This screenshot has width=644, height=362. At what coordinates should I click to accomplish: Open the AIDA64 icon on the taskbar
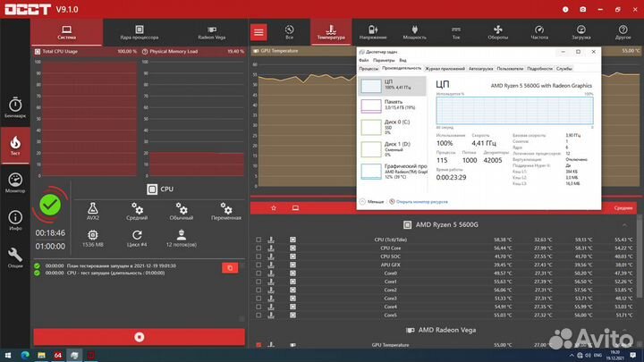(x=58, y=355)
